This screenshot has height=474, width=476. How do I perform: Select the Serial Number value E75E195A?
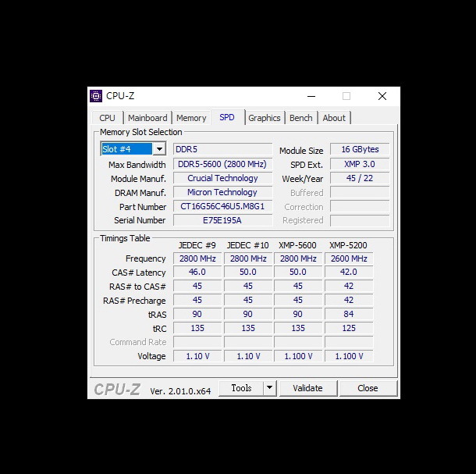(x=222, y=221)
